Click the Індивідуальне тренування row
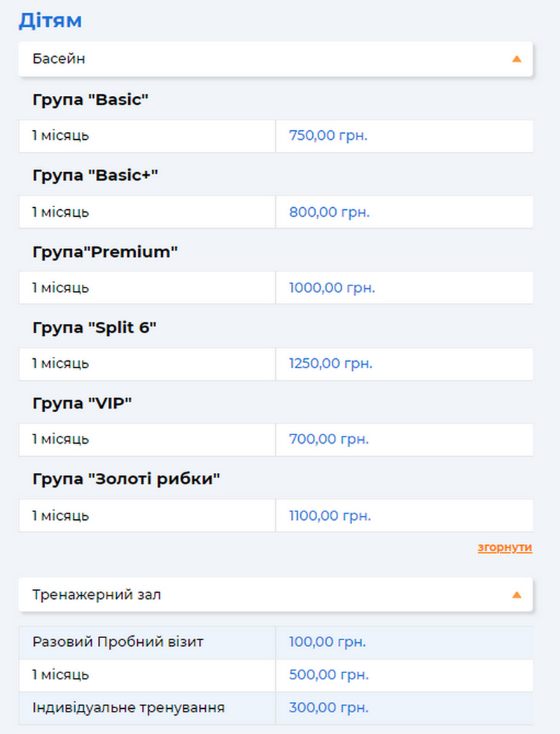Image resolution: width=560 pixels, height=734 pixels. (x=128, y=707)
